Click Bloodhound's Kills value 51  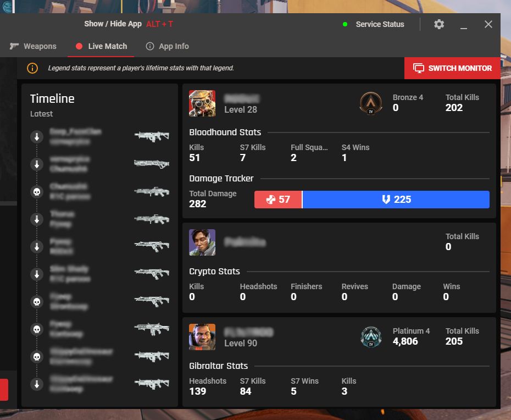point(195,158)
